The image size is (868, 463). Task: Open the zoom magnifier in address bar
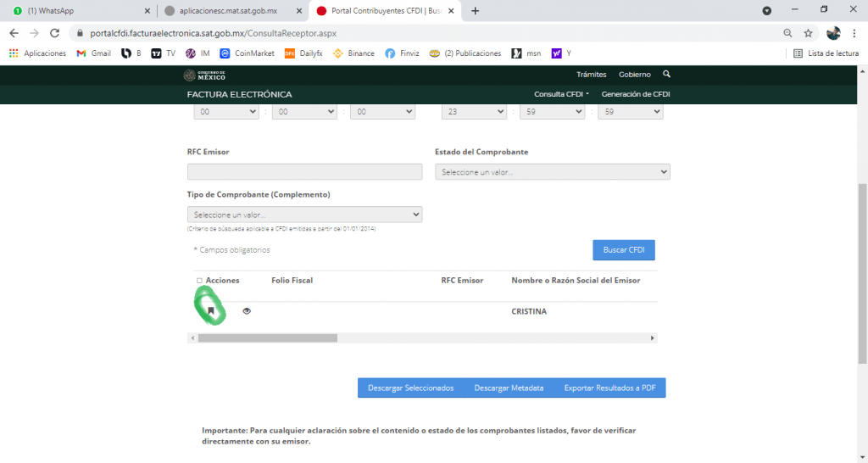click(787, 33)
